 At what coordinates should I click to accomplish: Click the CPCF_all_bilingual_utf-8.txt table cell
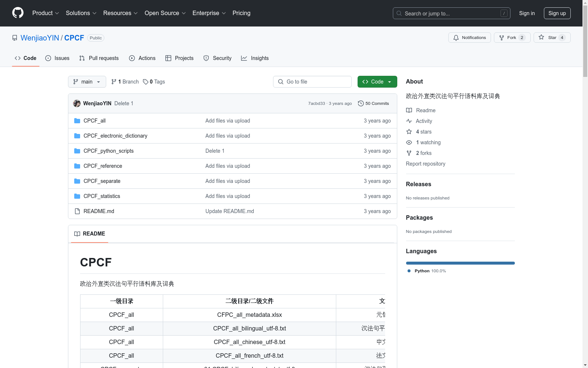(250, 329)
